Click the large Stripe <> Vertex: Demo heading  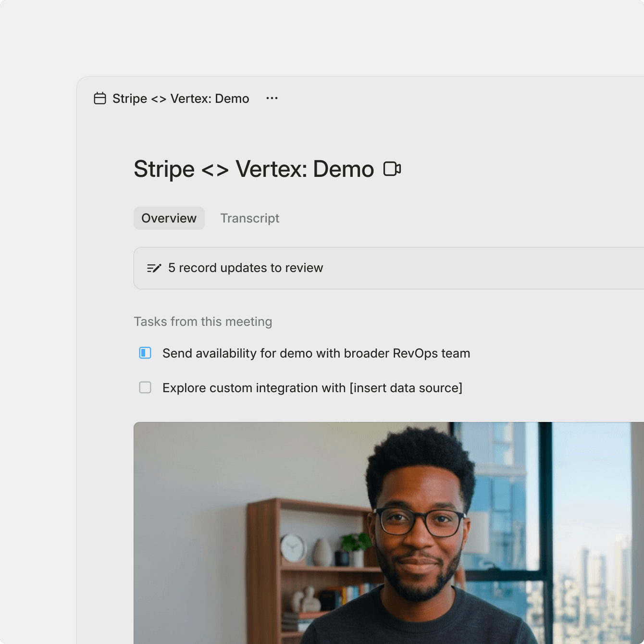click(254, 169)
